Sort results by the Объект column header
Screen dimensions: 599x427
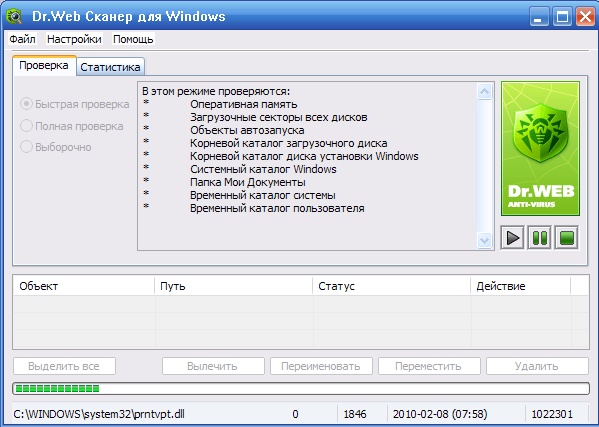coord(84,286)
